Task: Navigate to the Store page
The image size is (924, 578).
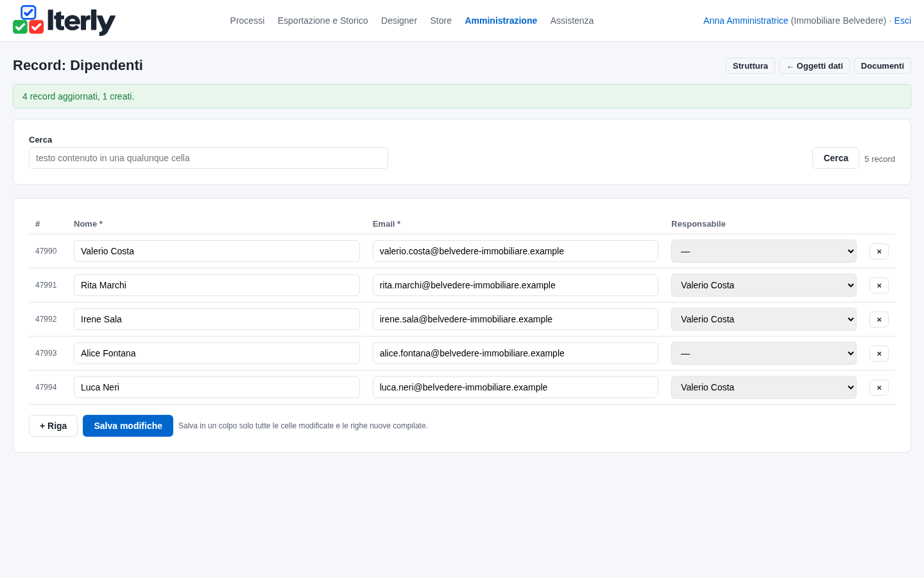Action: (x=441, y=21)
